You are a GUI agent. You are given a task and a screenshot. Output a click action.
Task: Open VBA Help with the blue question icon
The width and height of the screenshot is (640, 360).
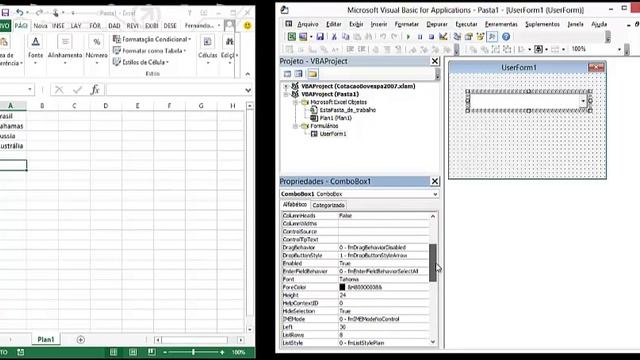pos(506,37)
